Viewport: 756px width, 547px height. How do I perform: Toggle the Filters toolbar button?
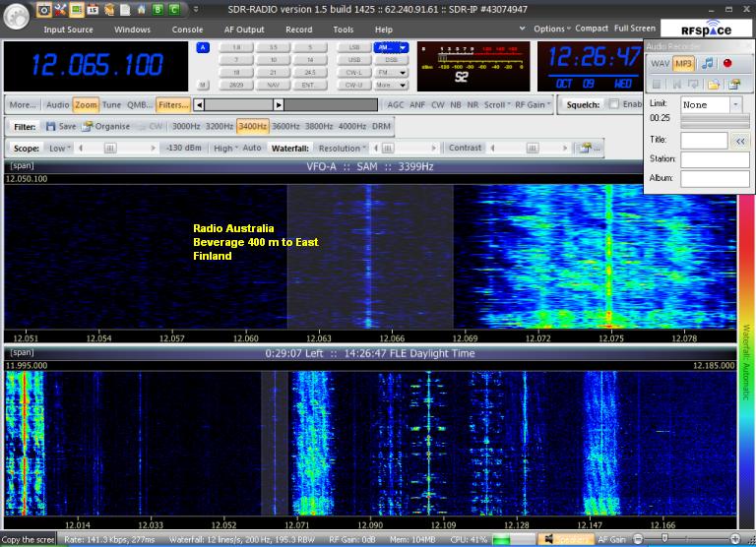[172, 104]
